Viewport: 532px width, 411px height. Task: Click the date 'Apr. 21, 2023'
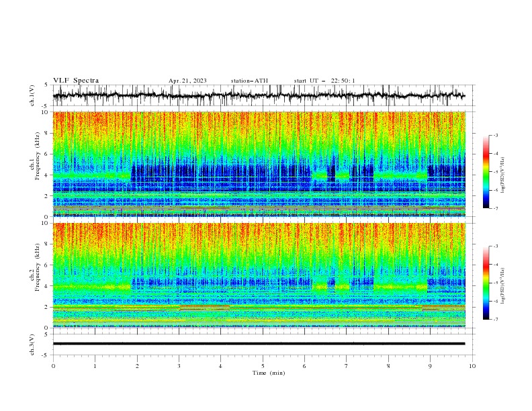(187, 81)
